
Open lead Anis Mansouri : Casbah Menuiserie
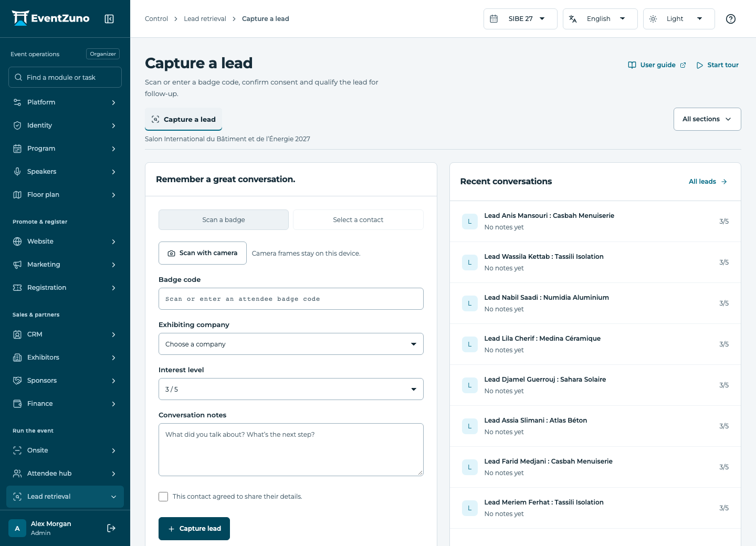pos(595,222)
